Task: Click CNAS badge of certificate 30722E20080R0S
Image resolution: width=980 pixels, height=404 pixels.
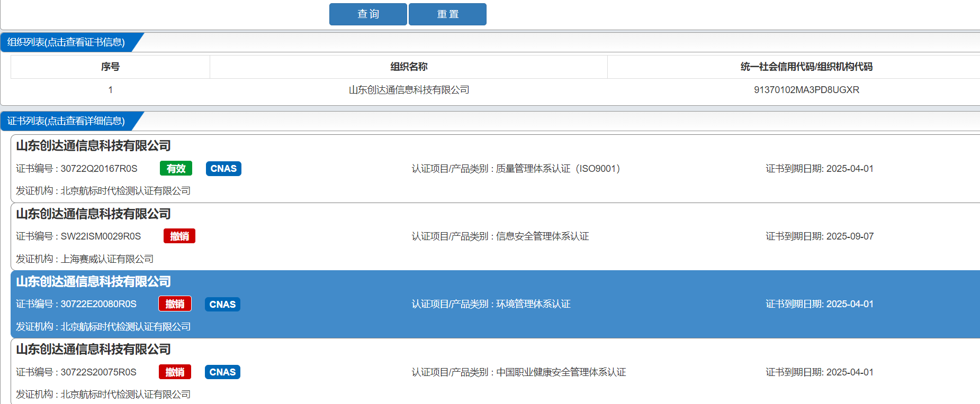Action: (222, 304)
